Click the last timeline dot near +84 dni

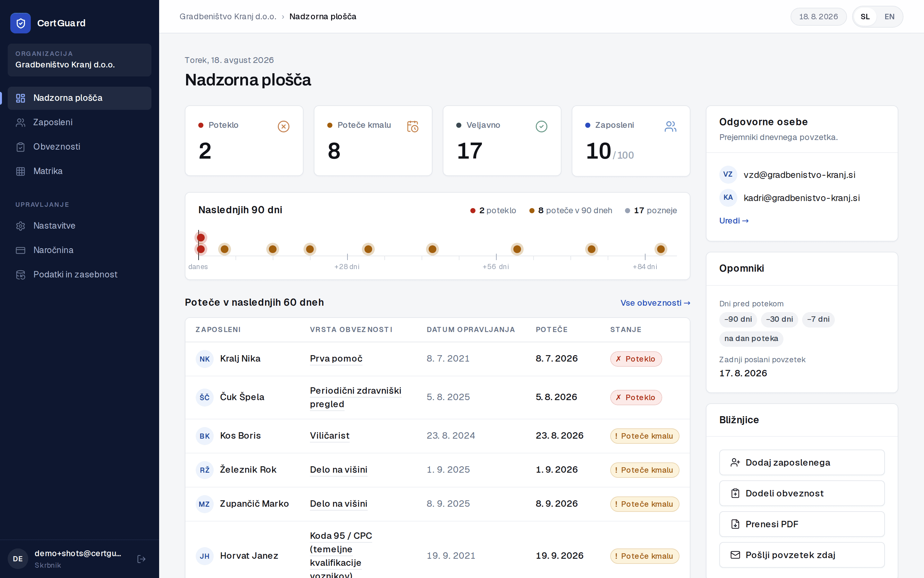(x=661, y=249)
